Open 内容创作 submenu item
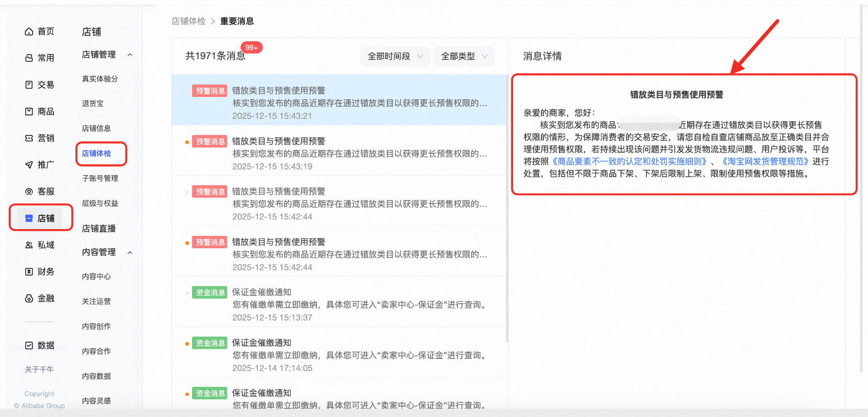 click(x=96, y=326)
